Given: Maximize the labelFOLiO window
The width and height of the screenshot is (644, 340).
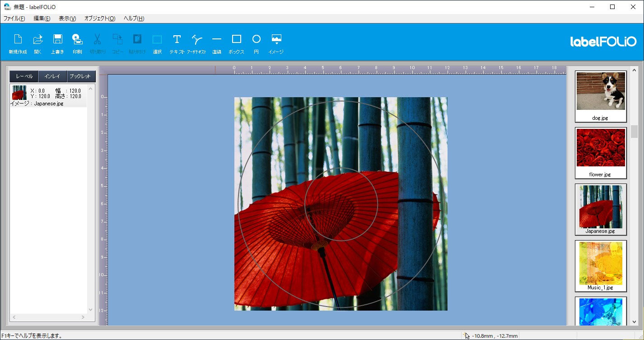Looking at the screenshot, I should click(x=612, y=7).
